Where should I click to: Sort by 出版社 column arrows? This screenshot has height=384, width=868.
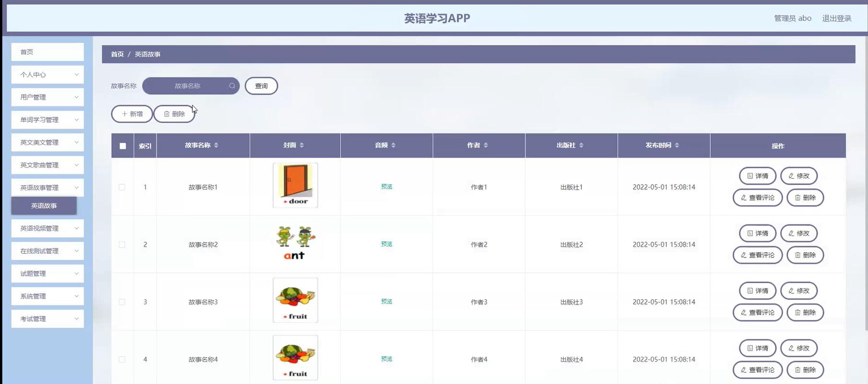click(581, 145)
